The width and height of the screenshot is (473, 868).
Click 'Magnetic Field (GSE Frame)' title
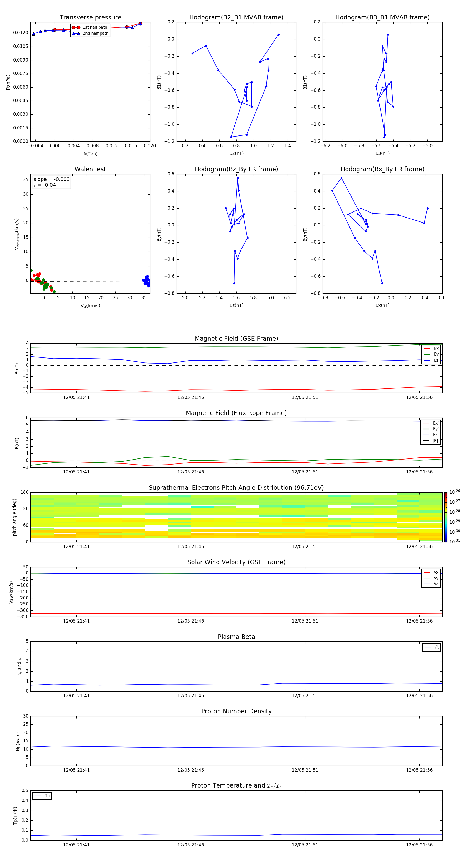click(236, 339)
